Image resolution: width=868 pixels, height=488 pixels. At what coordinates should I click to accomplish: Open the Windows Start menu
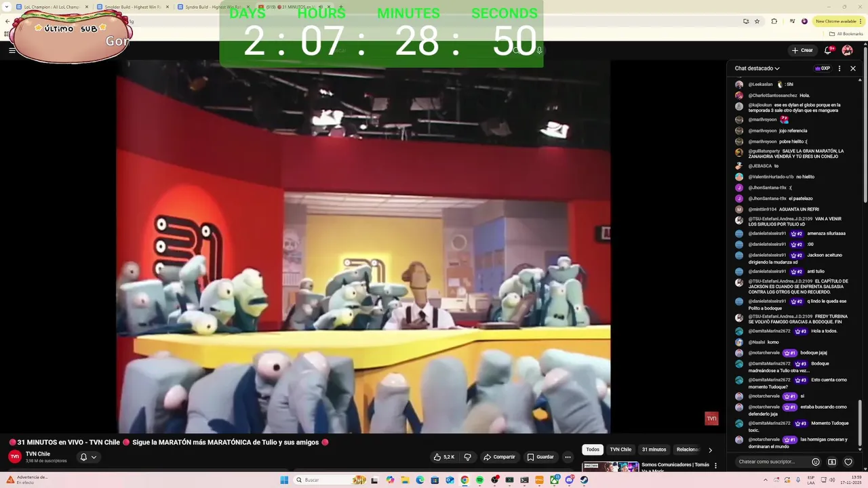pos(284,480)
